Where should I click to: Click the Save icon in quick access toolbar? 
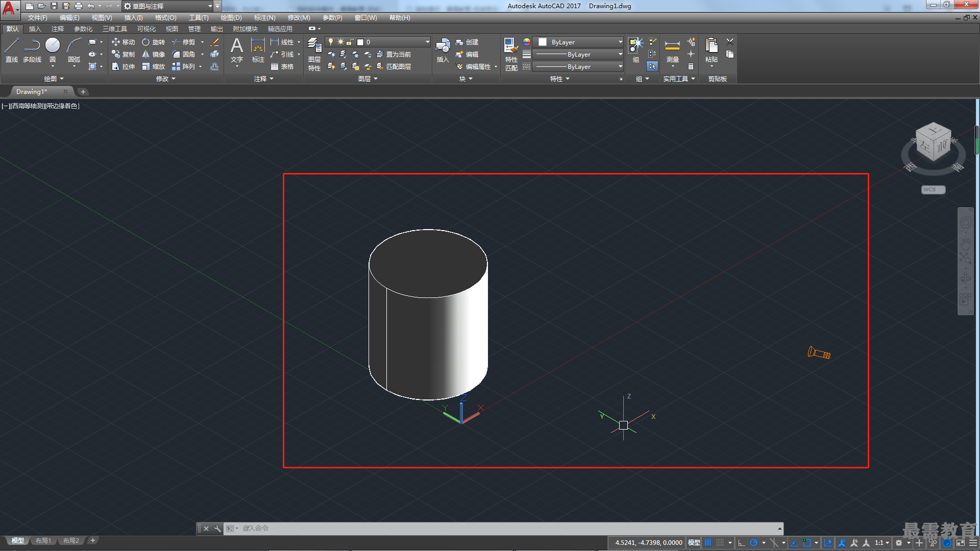click(x=54, y=6)
